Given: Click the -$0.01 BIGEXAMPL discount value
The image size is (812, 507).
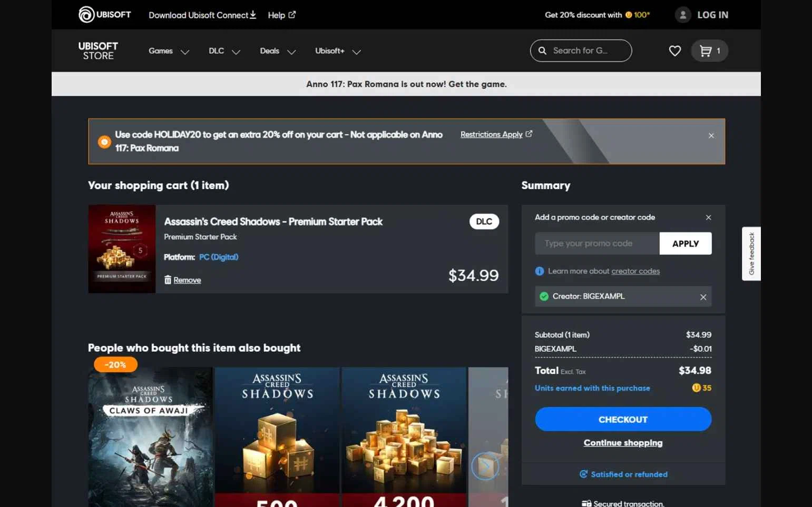Looking at the screenshot, I should (701, 349).
